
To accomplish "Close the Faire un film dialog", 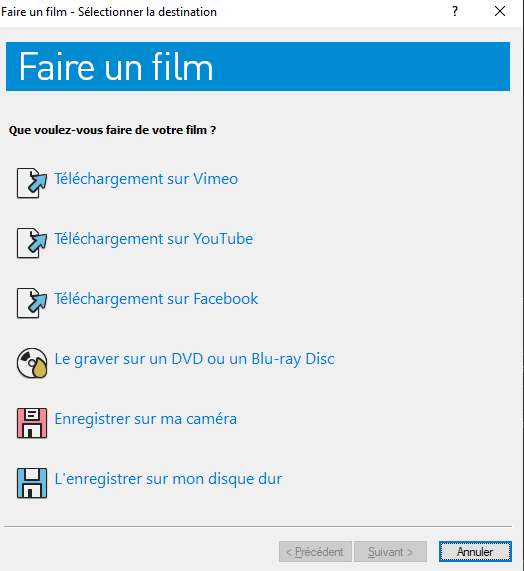I will click(500, 12).
